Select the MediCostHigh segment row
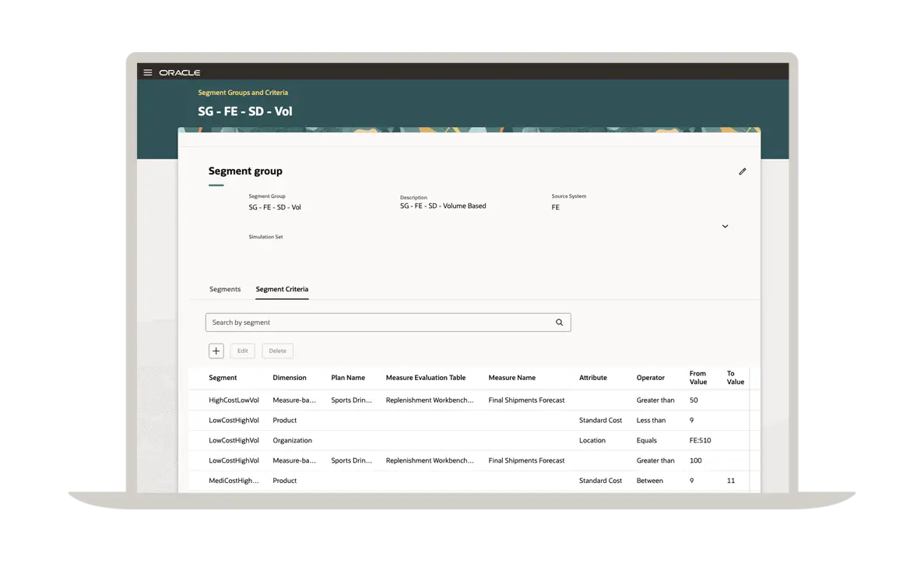924x578 pixels. 234,481
